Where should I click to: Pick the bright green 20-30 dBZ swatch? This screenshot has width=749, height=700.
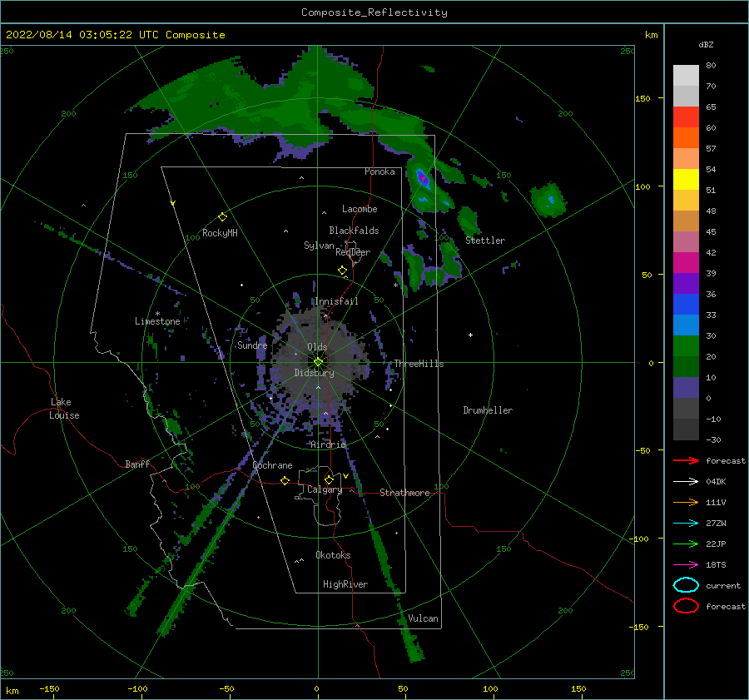[686, 345]
